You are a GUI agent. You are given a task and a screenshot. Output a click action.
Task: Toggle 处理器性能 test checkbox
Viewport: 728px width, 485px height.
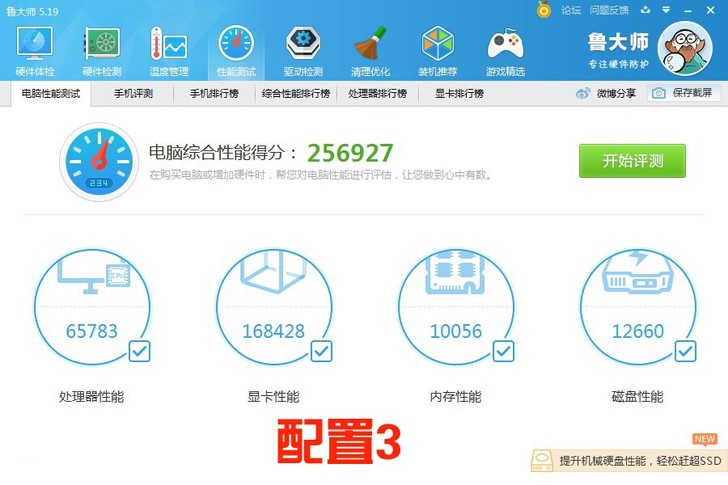click(x=139, y=351)
